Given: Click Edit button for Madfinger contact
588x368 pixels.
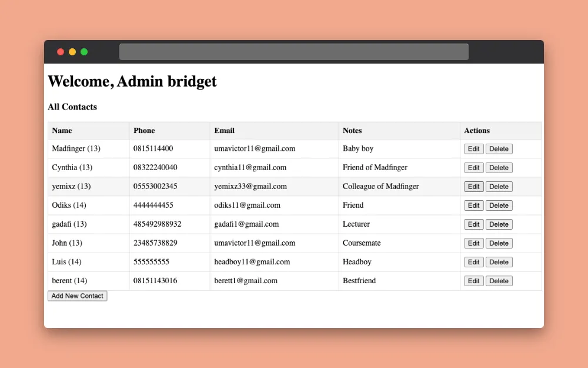Looking at the screenshot, I should point(473,149).
